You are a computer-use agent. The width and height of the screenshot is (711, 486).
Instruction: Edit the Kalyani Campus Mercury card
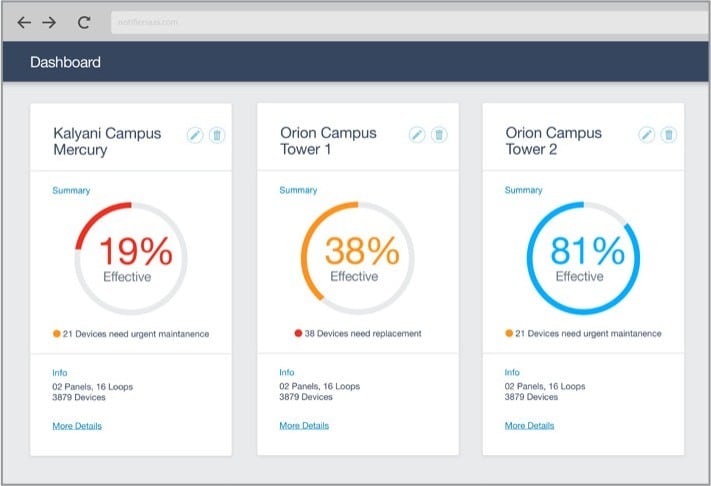[x=195, y=135]
